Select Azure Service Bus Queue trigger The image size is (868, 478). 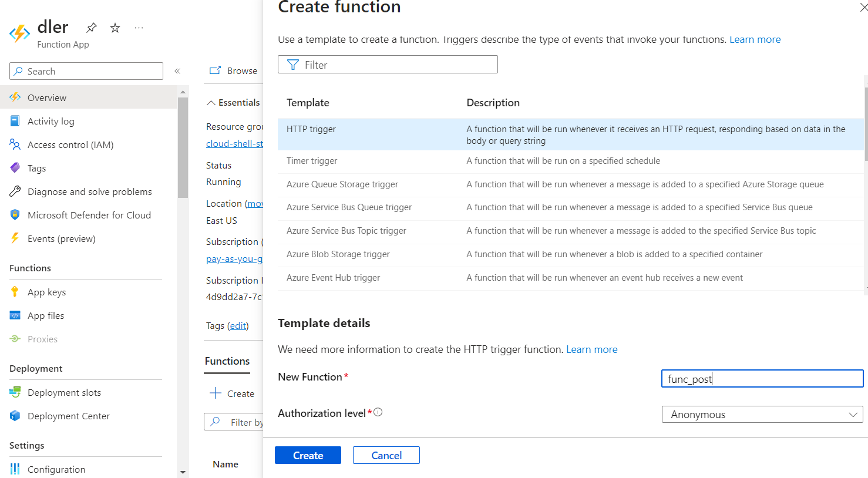(571, 207)
